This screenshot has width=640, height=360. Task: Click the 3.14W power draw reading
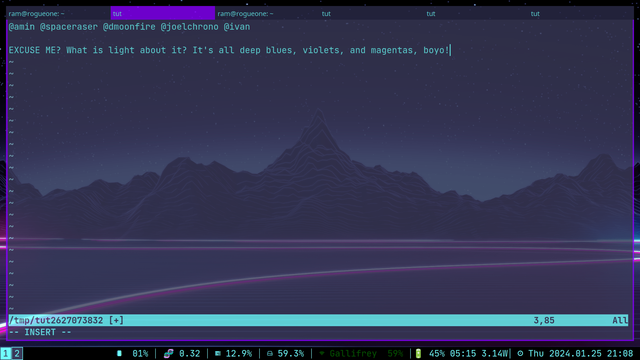(x=495, y=353)
